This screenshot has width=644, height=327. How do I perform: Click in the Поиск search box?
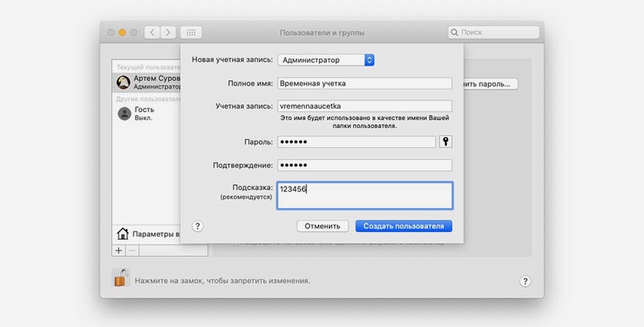(x=494, y=32)
